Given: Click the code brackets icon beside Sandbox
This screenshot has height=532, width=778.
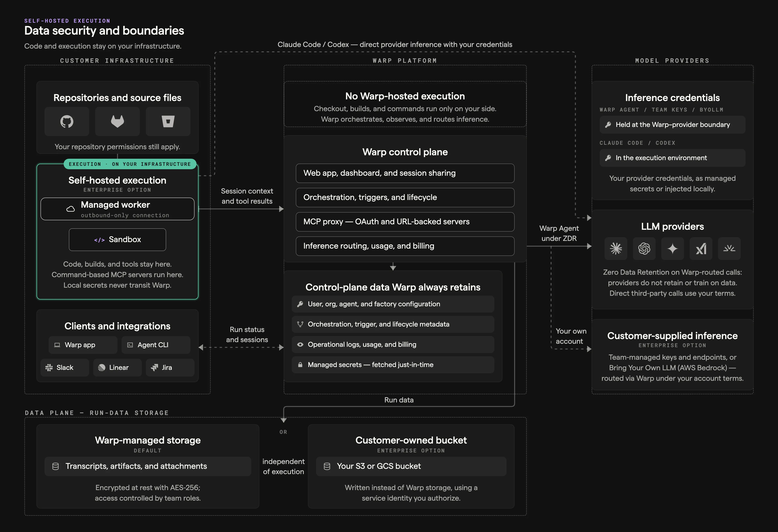Looking at the screenshot, I should click(x=99, y=240).
